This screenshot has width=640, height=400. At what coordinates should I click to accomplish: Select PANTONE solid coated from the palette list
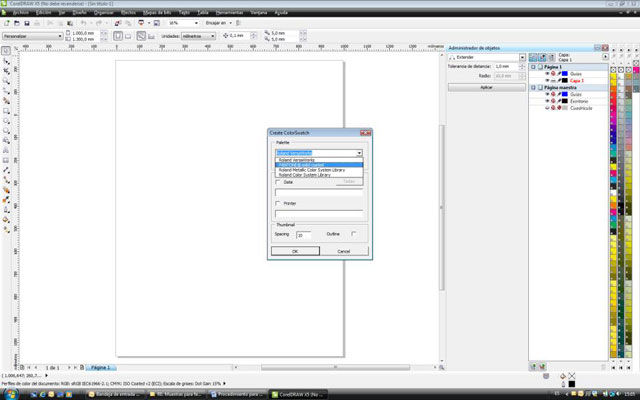[x=312, y=165]
